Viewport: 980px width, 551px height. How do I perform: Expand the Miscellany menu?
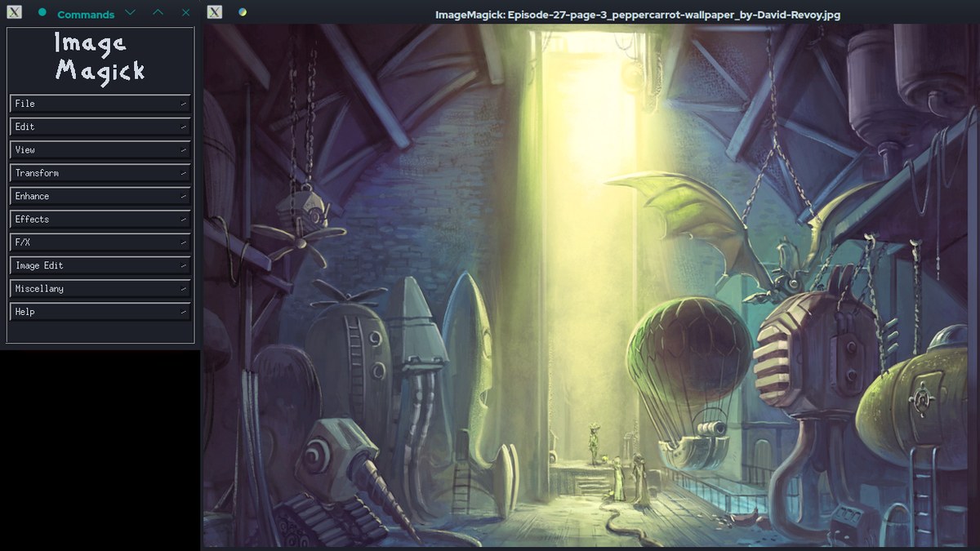[x=100, y=289]
